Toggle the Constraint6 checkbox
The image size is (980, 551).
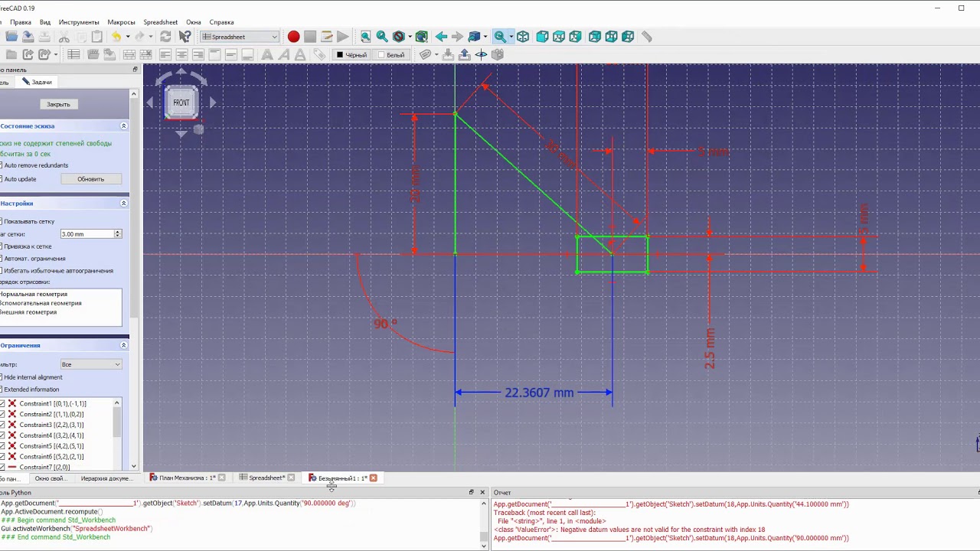pyautogui.click(x=2, y=457)
